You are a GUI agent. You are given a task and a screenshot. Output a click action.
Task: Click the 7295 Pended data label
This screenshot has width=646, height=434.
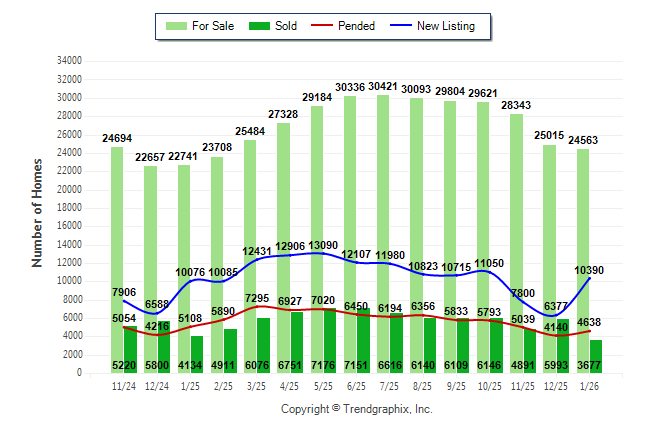click(256, 299)
